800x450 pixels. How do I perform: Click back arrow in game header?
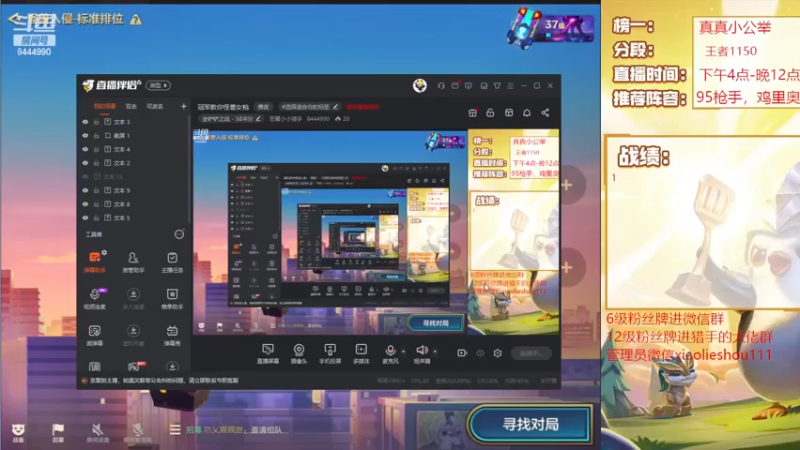[15, 19]
